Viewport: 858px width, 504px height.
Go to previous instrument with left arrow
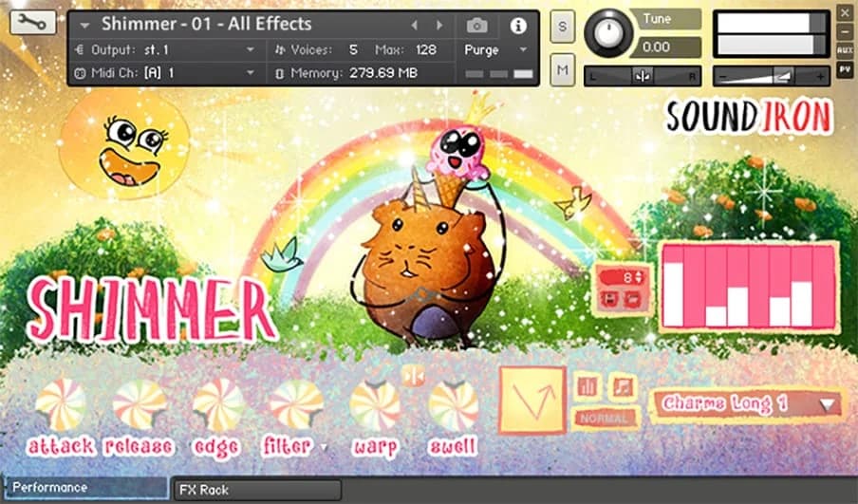(x=414, y=26)
